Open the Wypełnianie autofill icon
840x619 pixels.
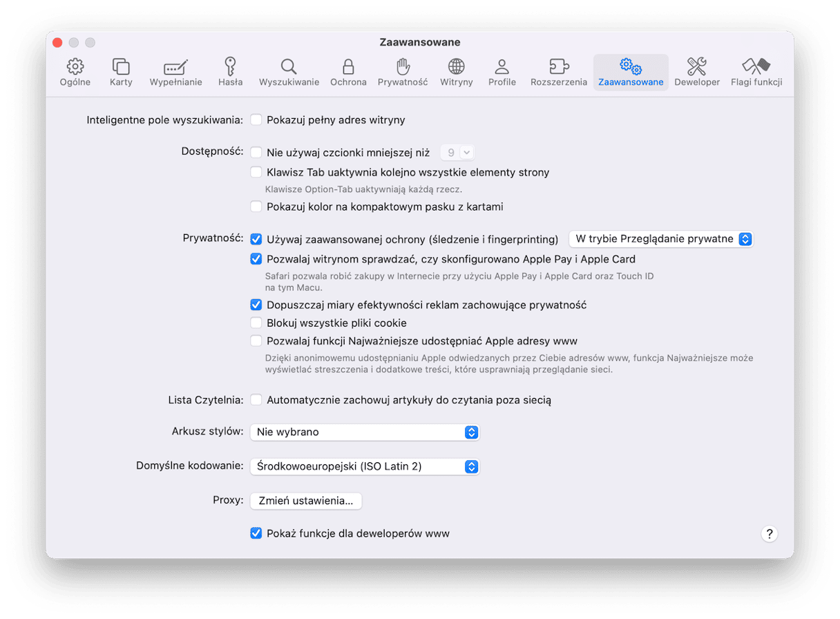coord(175,66)
